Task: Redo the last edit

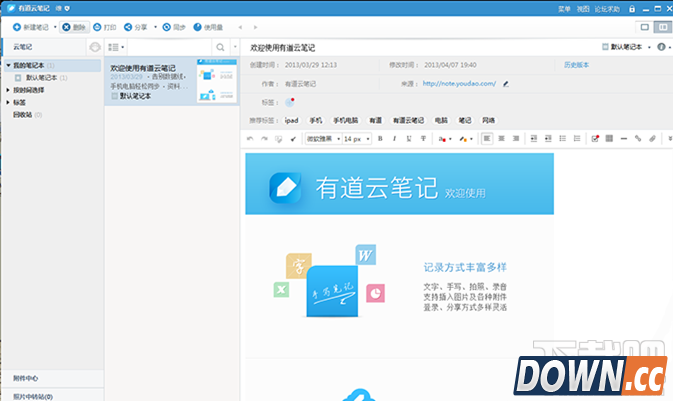Action: (x=264, y=139)
